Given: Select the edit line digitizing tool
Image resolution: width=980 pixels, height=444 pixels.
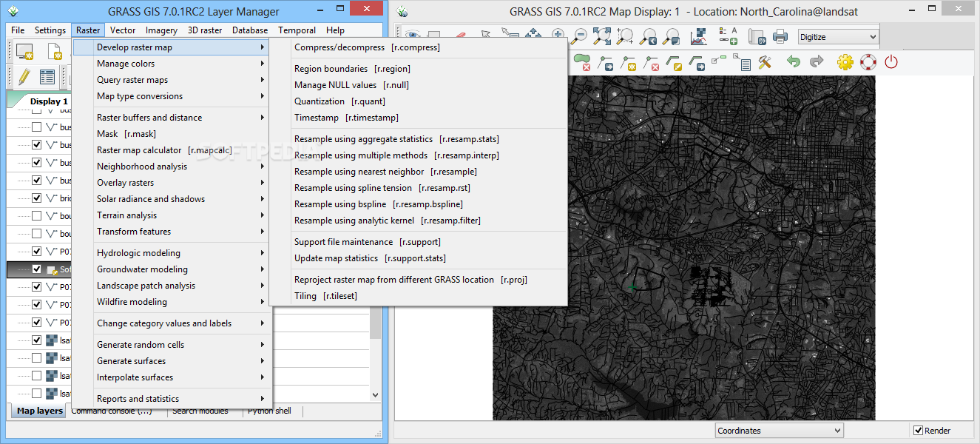Looking at the screenshot, I should [674, 62].
